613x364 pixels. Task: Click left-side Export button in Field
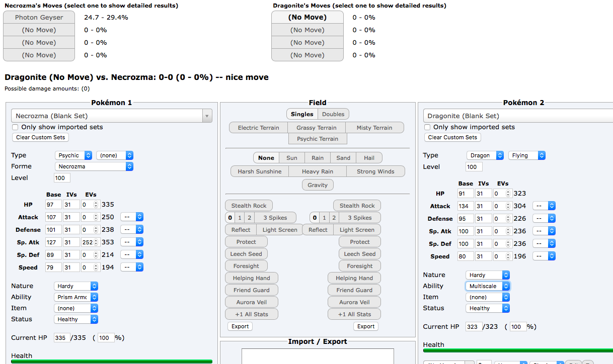click(240, 326)
